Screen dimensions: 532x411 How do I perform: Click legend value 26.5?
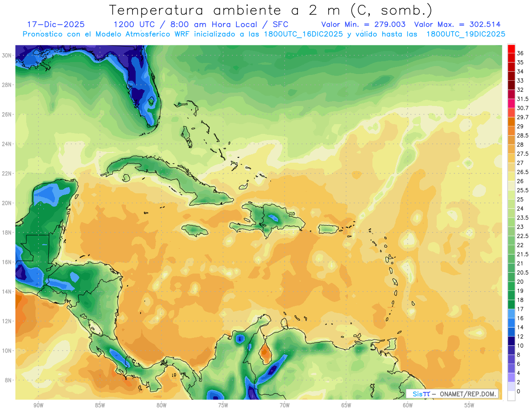523,172
